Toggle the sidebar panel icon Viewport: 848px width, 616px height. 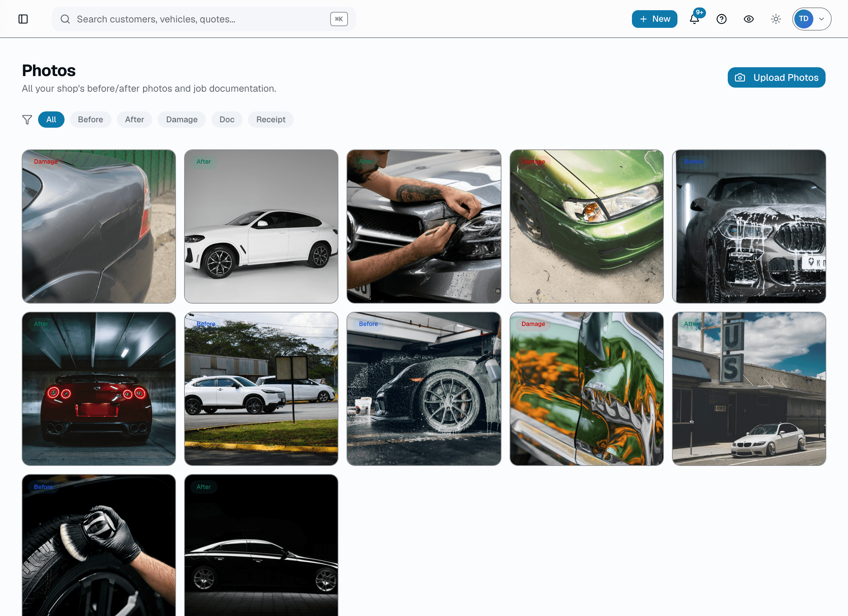(x=23, y=19)
